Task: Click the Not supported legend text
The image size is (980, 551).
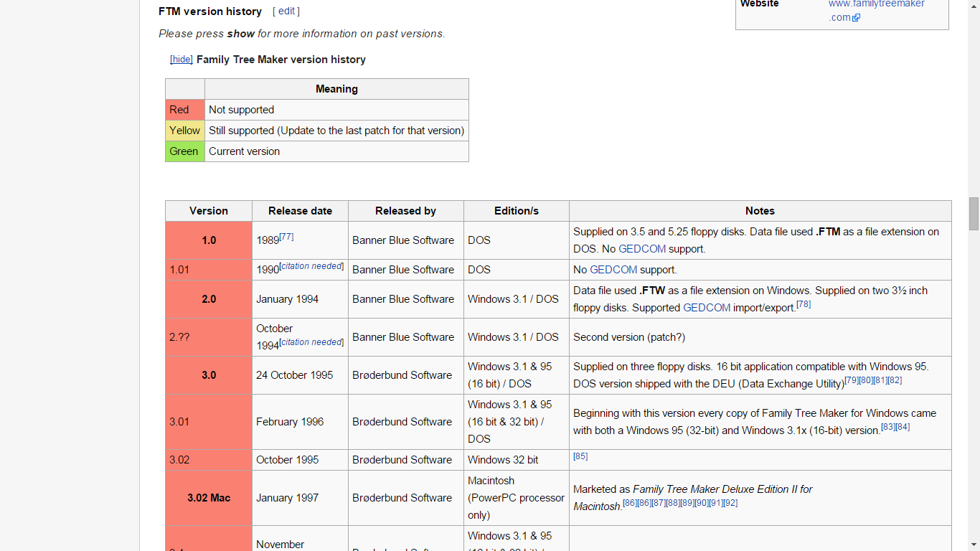Action: tap(241, 110)
